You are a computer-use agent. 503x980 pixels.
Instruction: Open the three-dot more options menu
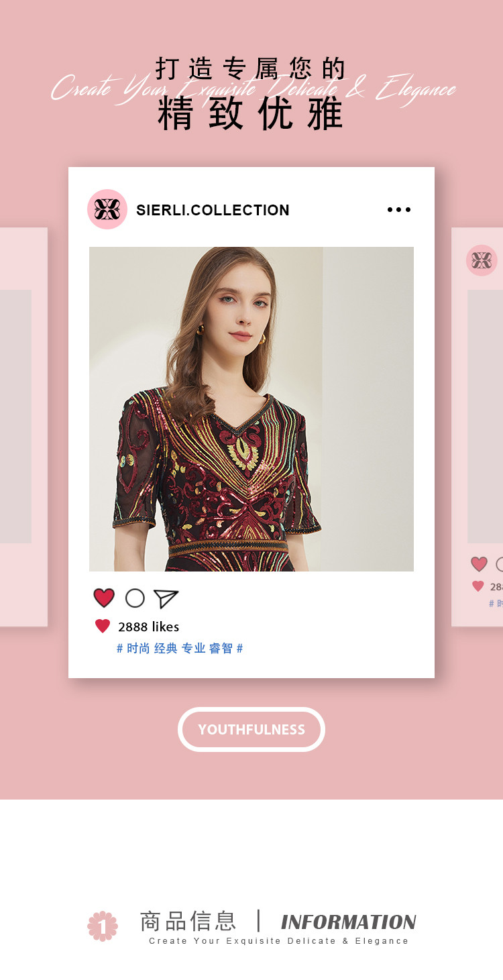[399, 210]
